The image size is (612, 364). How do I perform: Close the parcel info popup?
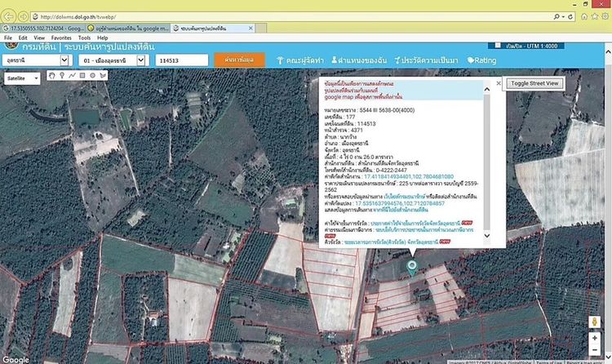point(499,83)
